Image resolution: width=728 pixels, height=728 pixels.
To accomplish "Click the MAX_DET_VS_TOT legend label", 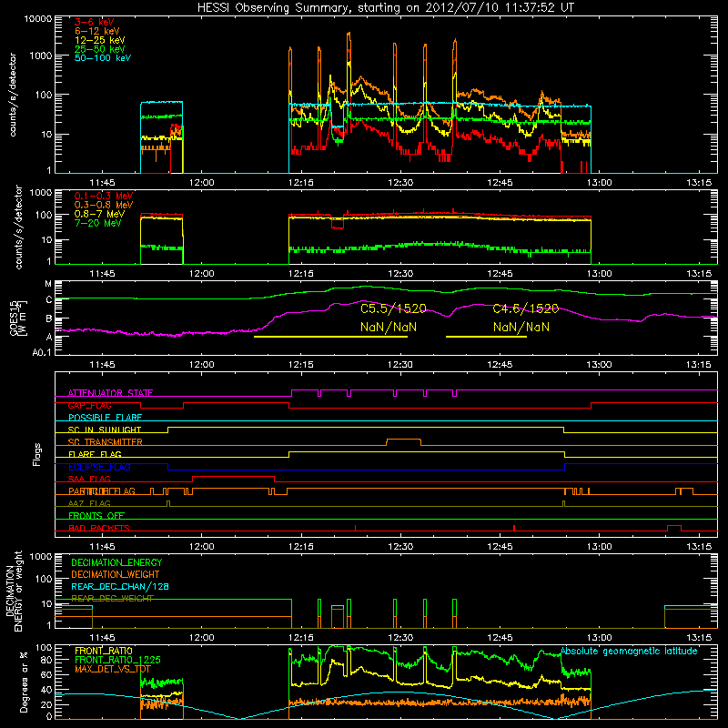I will pyautogui.click(x=113, y=669).
